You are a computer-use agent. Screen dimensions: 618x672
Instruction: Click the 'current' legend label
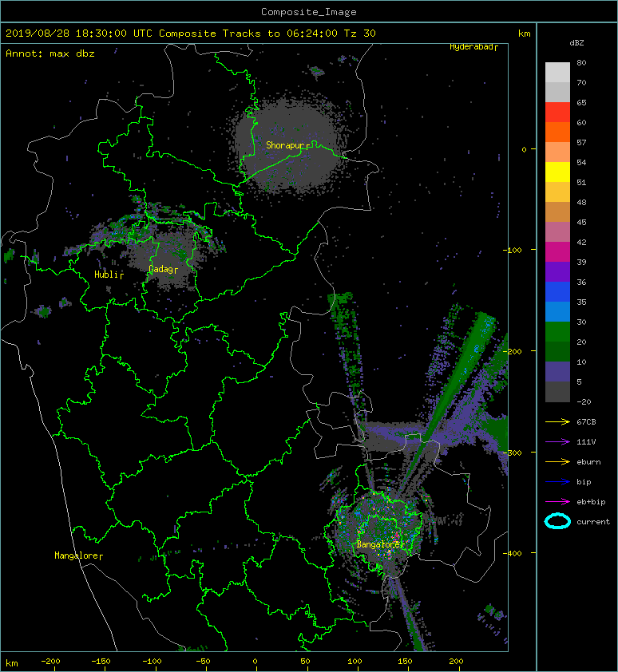(x=593, y=522)
